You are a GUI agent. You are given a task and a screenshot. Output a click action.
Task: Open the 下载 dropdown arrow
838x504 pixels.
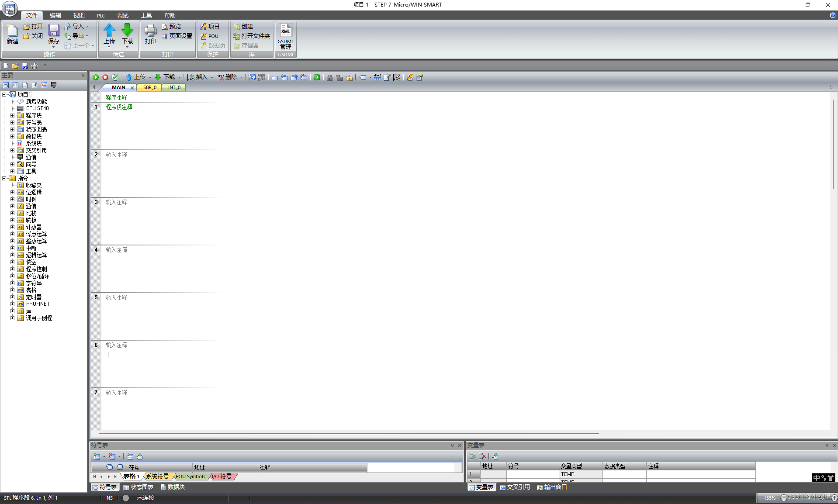[179, 77]
